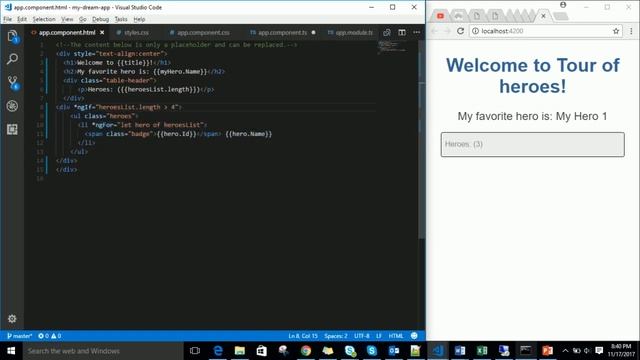Open the Windows Start menu
640x360 pixels.
click(11, 351)
